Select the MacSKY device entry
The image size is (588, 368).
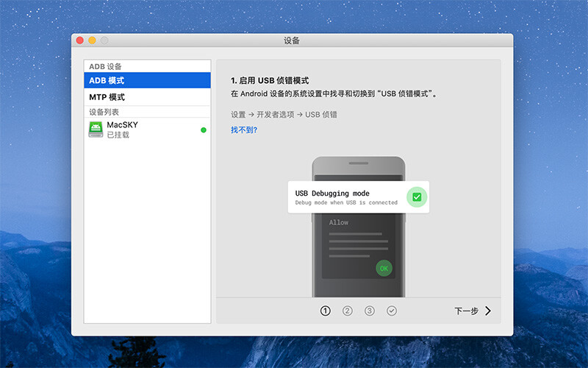[147, 130]
